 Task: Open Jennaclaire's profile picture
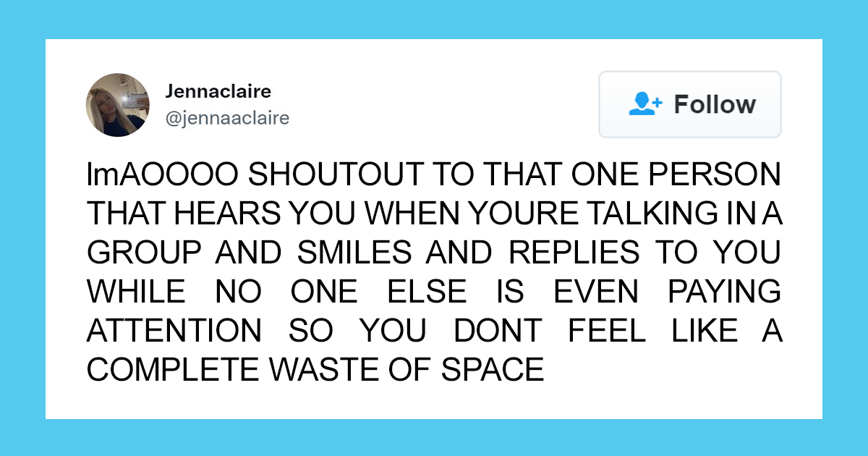tap(118, 105)
